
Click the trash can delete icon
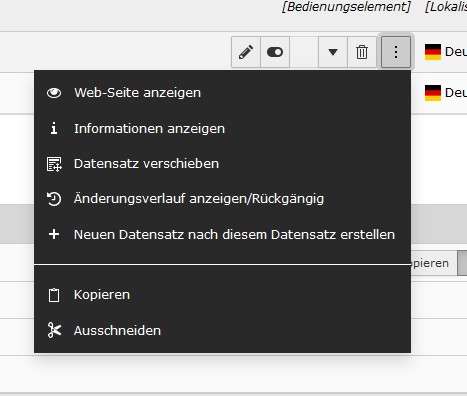(362, 52)
